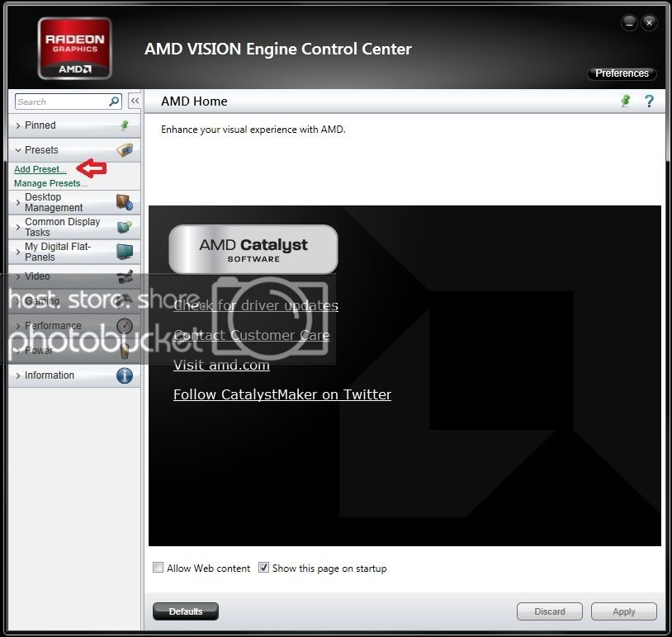Screen dimensions: 672x637
Task: Click the Information blue 'i' icon
Action: click(x=125, y=375)
